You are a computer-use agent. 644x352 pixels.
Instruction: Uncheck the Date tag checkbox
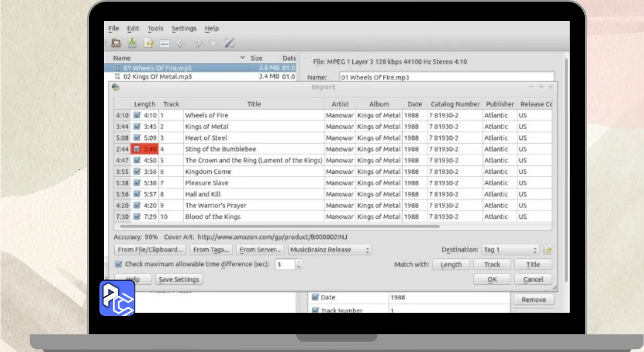pos(315,297)
